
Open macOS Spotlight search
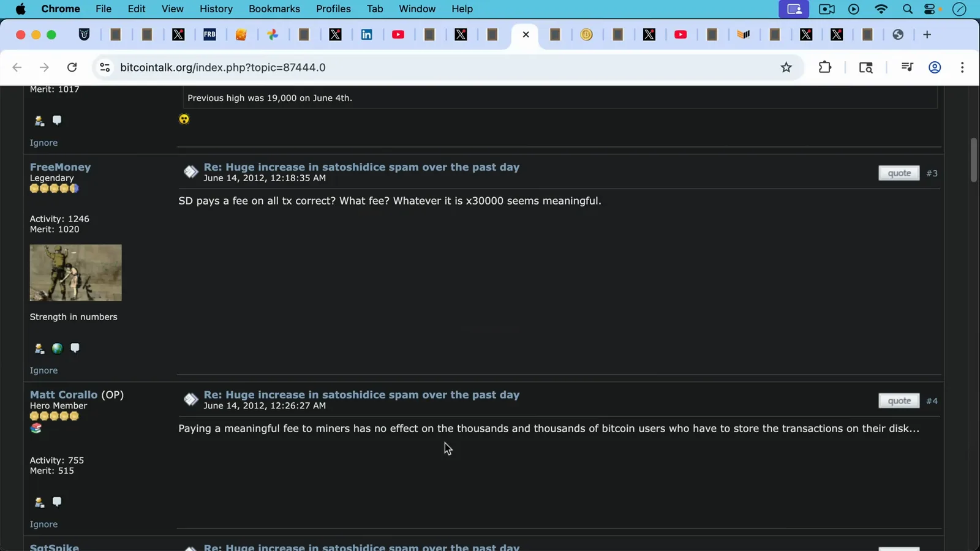(908, 9)
